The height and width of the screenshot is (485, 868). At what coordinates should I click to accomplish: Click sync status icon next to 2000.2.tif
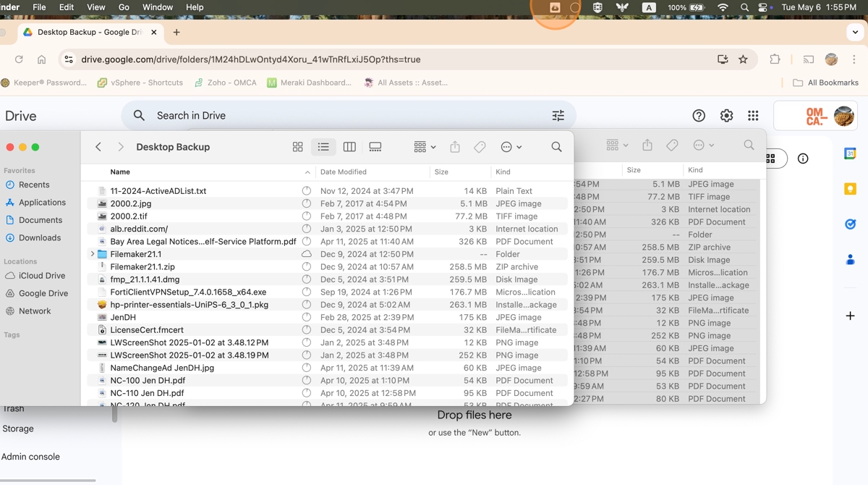[x=307, y=216]
